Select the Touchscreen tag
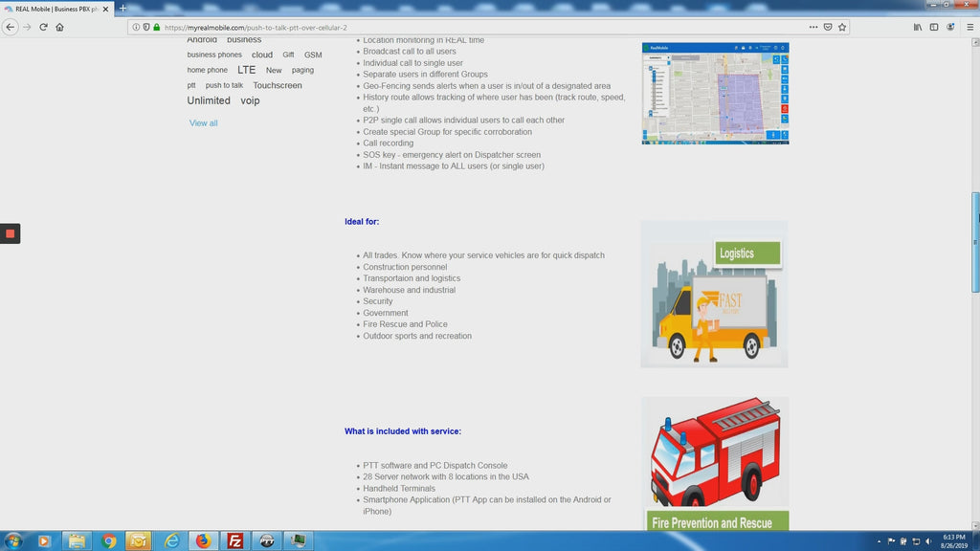The image size is (980, 551). pyautogui.click(x=278, y=85)
